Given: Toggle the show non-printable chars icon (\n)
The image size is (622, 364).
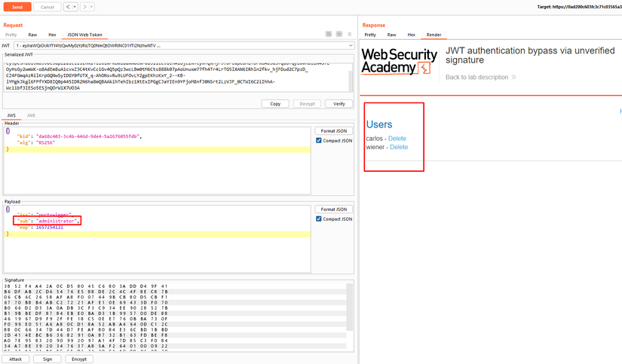Looking at the screenshot, I should [x=339, y=34].
